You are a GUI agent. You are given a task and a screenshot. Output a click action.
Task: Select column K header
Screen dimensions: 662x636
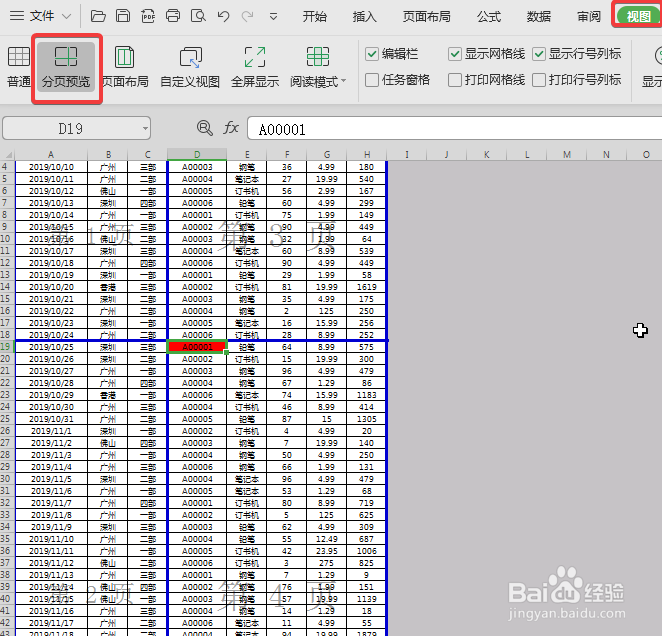(x=486, y=155)
